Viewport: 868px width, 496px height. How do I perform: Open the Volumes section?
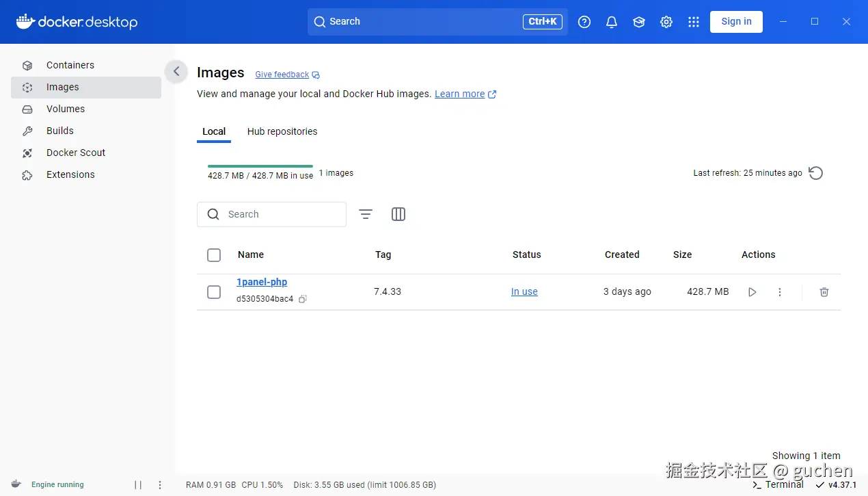(x=86, y=109)
